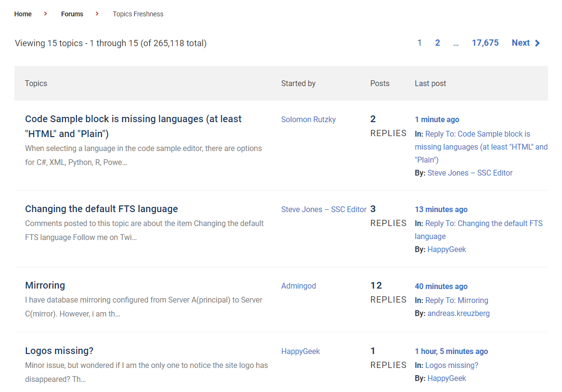Go to page 2 of topics
The image size is (562, 392).
437,43
